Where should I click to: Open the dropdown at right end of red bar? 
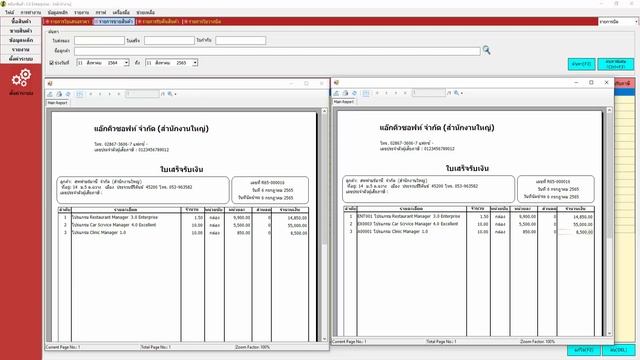tap(636, 21)
